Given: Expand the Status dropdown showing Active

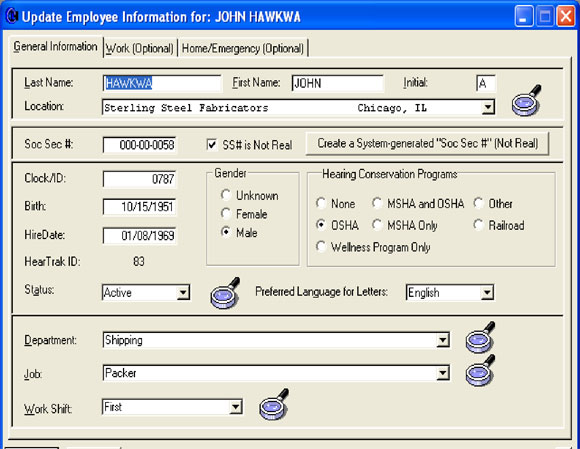Looking at the screenshot, I should [183, 293].
